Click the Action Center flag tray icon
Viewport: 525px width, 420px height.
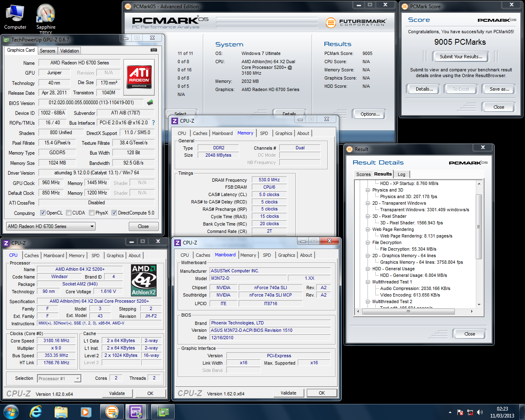tap(460, 412)
